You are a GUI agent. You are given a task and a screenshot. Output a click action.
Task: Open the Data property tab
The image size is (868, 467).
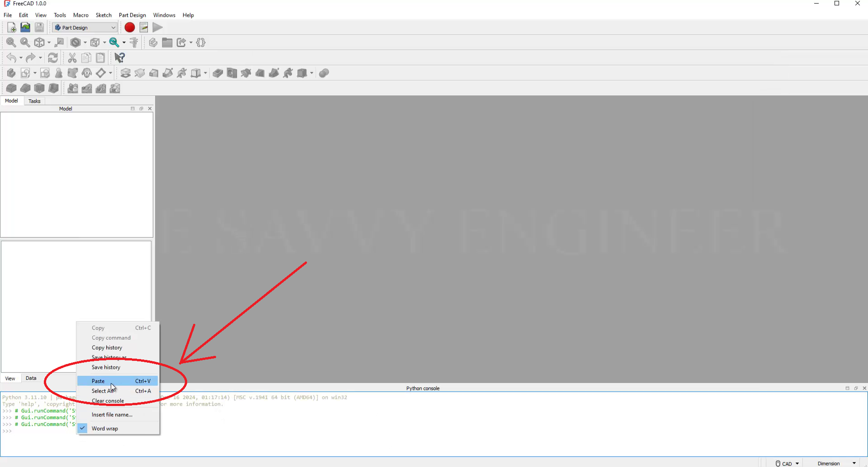click(31, 378)
